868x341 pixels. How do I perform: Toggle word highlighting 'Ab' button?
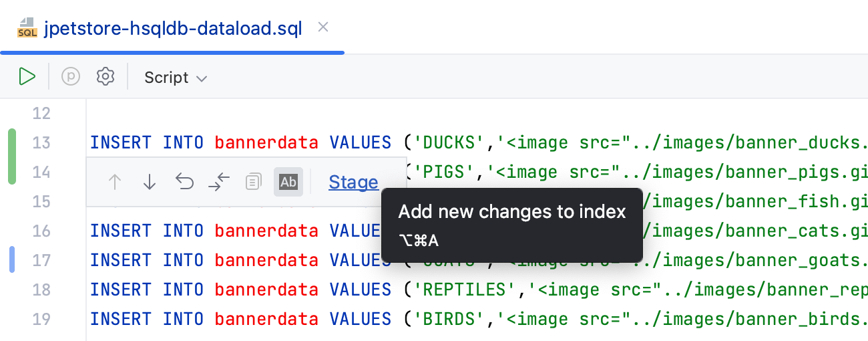[x=288, y=182]
